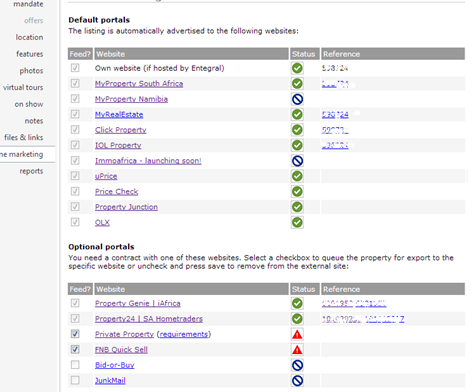The image size is (474, 392).
Task: Click the Property24 feed checkbox
Action: click(x=75, y=318)
